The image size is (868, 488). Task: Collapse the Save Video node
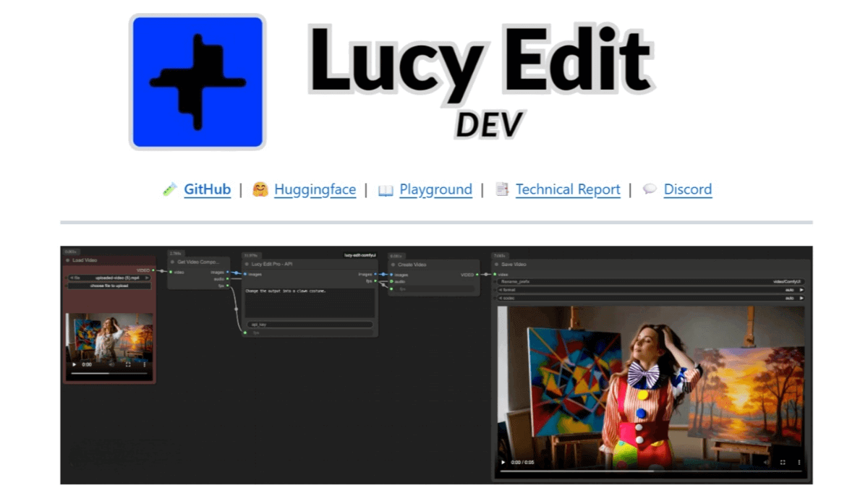pyautogui.click(x=495, y=265)
